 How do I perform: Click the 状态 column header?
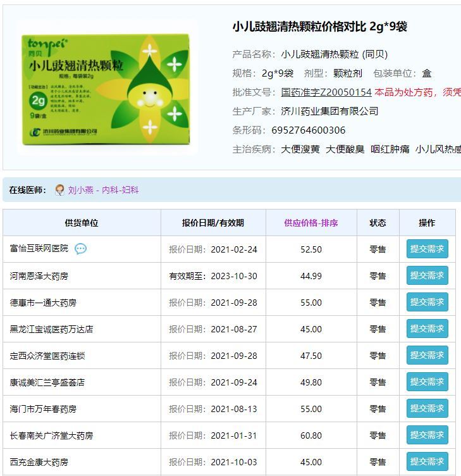pyautogui.click(x=378, y=223)
